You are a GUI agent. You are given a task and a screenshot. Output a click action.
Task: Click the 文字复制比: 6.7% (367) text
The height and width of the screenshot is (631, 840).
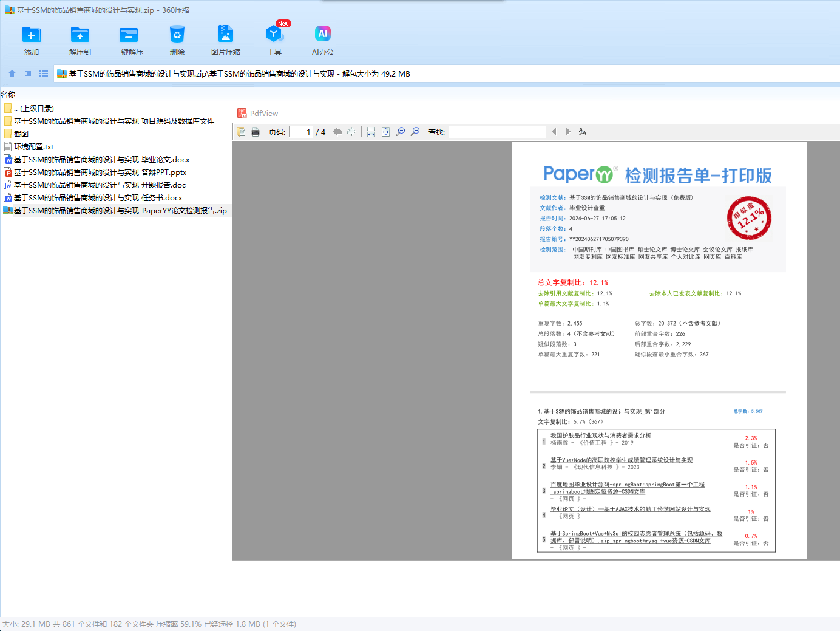click(x=571, y=421)
